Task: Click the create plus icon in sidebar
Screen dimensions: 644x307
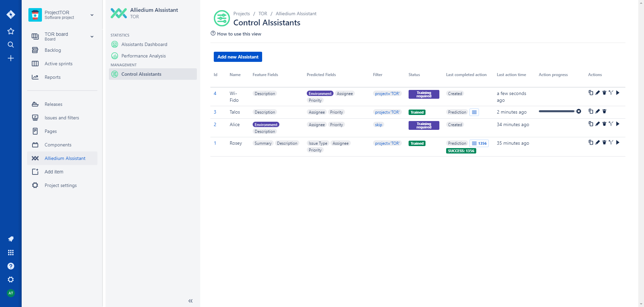Action: [x=11, y=58]
